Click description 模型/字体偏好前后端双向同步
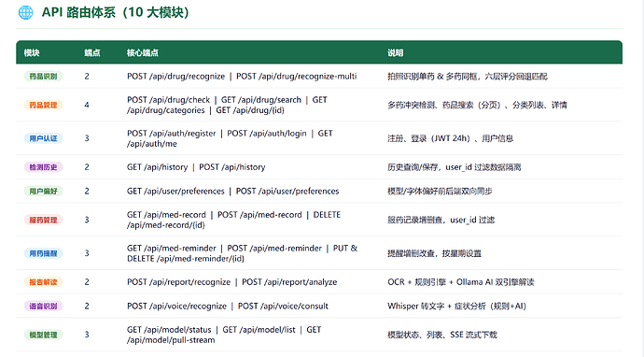The width and height of the screenshot is (644, 357). (x=440, y=191)
